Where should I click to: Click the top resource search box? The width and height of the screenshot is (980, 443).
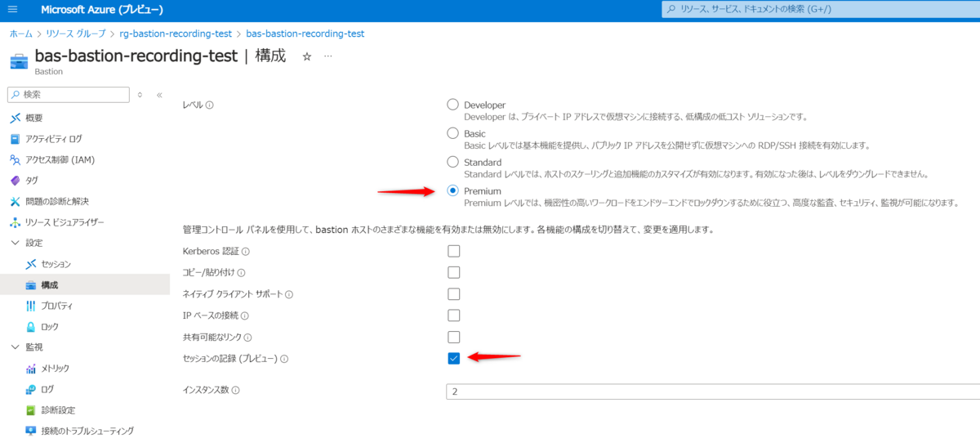click(820, 9)
